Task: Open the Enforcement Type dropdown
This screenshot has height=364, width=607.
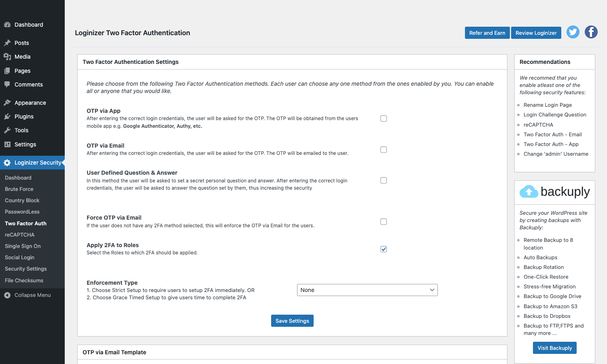Action: (367, 290)
